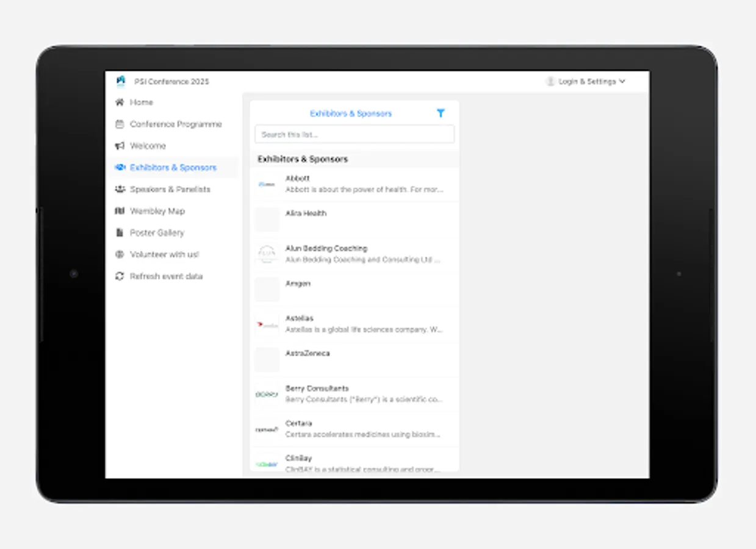Viewport: 756px width, 549px height.
Task: Open the Poster Gallery
Action: [x=157, y=232]
